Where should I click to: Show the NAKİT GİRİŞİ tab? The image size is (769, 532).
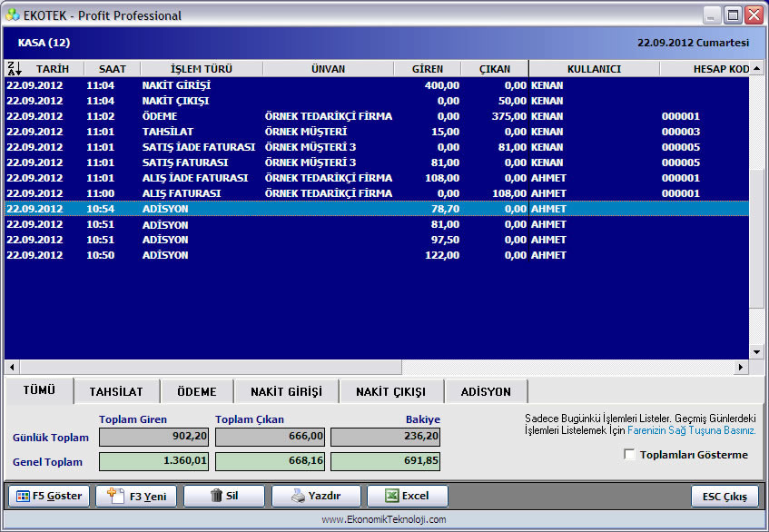[286, 391]
